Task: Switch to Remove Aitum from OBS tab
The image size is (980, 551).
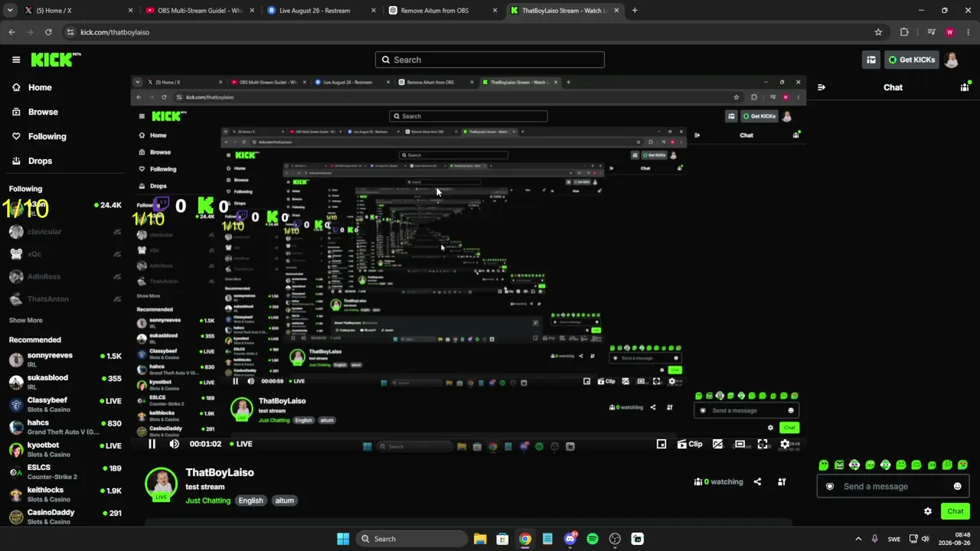Action: 443,11
